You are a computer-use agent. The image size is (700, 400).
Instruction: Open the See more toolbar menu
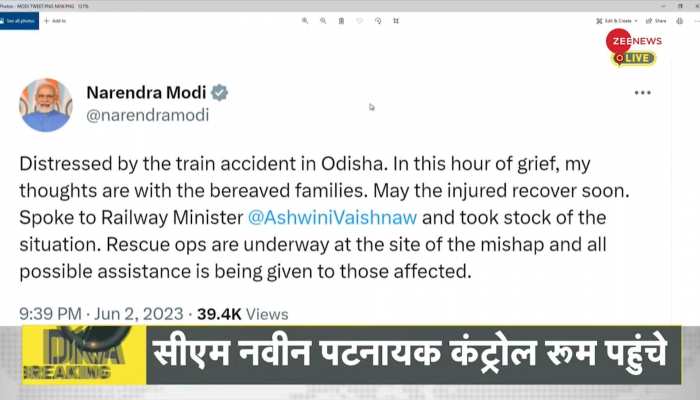[696, 21]
